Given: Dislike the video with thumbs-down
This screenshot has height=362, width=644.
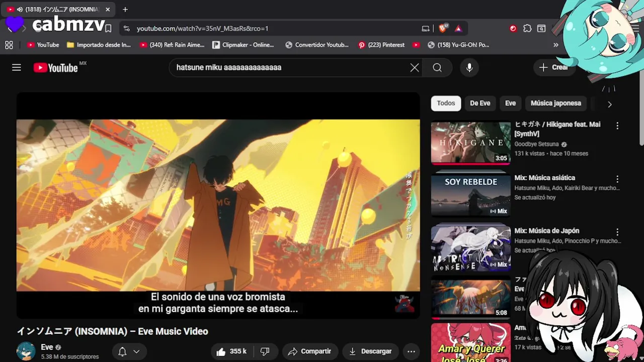Looking at the screenshot, I should 265,351.
